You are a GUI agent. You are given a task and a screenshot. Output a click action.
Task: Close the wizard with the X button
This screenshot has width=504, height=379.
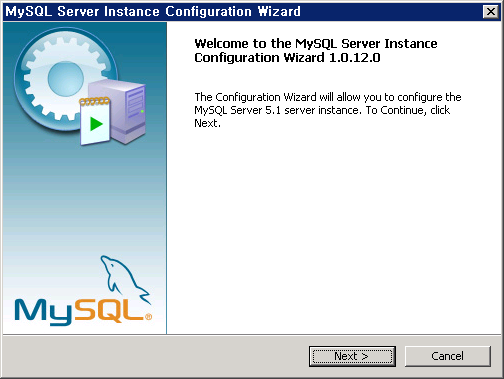tap(491, 12)
